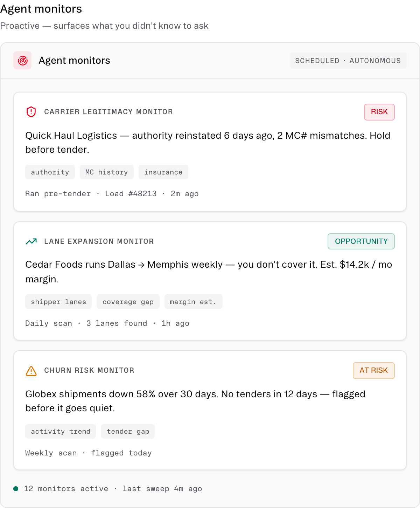
Task: Select the red RISK badge
Action: pyautogui.click(x=379, y=112)
